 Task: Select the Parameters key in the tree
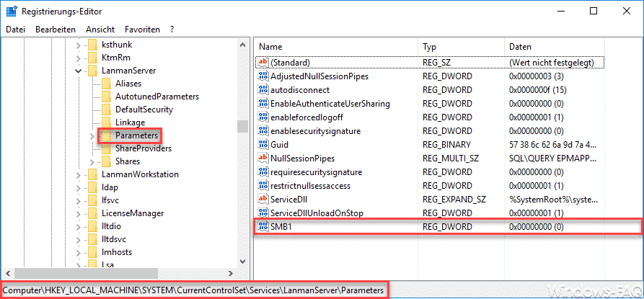[136, 135]
